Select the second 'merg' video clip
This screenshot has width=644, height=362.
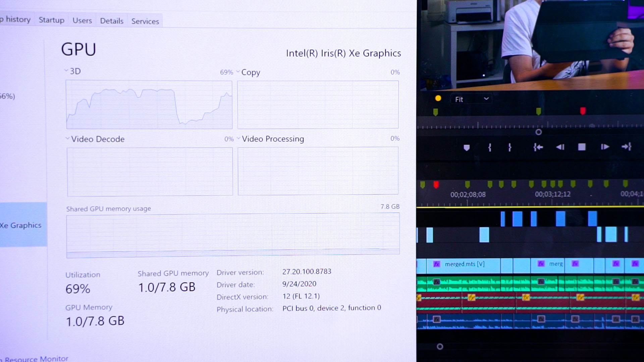(548, 266)
